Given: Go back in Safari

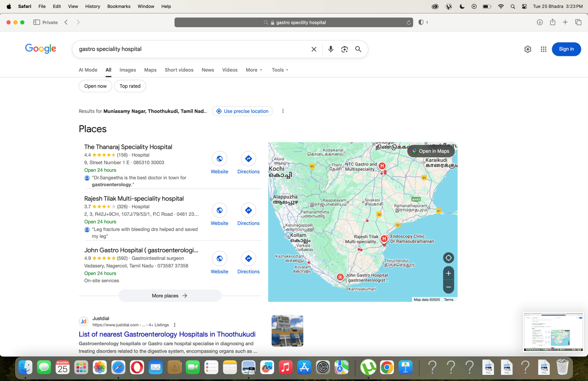Looking at the screenshot, I should tap(66, 22).
